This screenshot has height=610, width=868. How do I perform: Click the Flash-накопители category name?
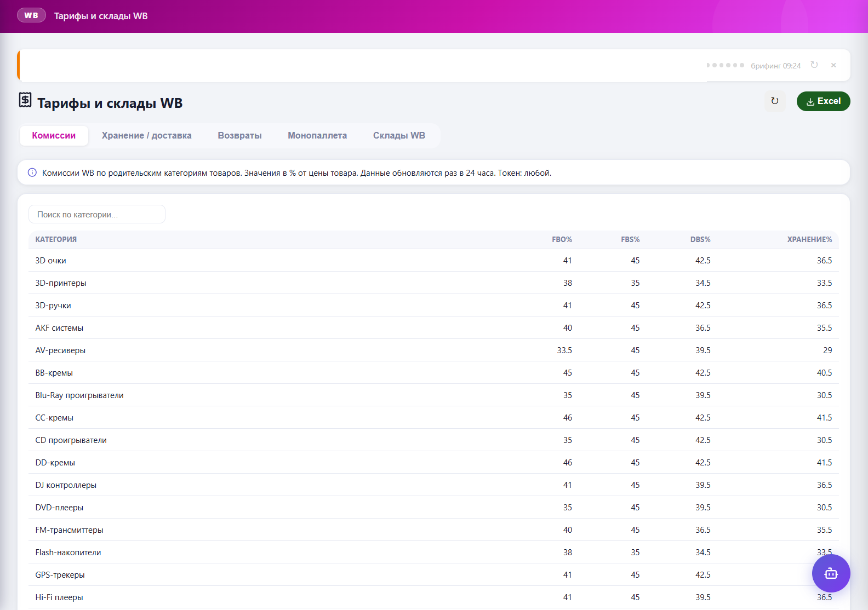point(68,553)
